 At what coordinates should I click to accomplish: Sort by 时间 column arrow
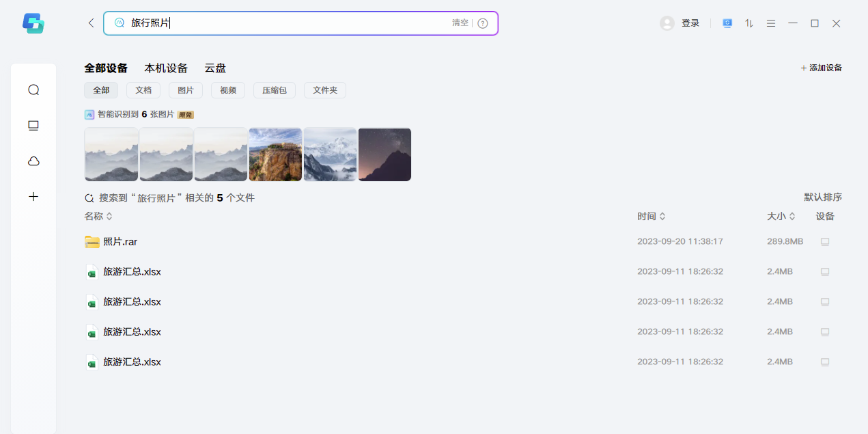tap(662, 216)
